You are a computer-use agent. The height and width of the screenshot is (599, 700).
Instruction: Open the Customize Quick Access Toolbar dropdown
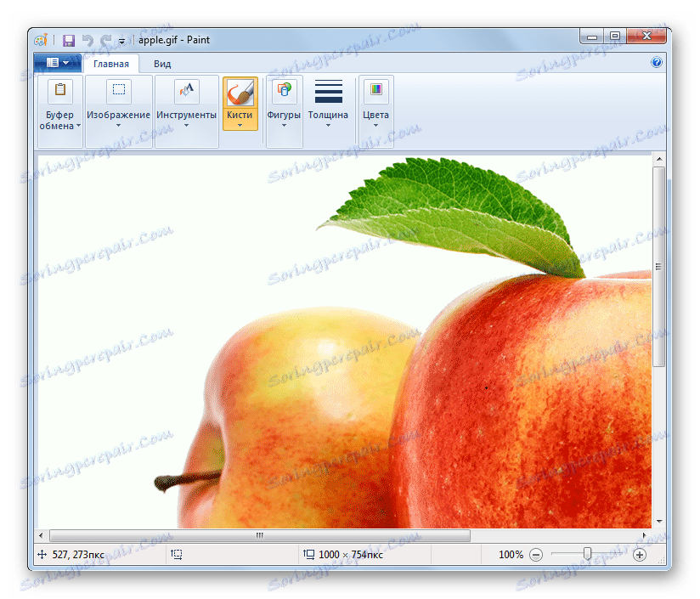[121, 42]
